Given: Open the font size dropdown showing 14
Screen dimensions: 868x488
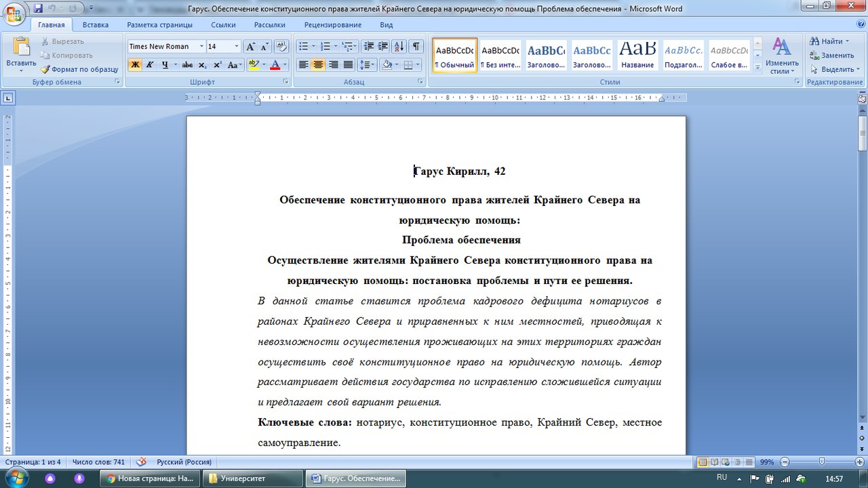Looking at the screenshot, I should (237, 47).
